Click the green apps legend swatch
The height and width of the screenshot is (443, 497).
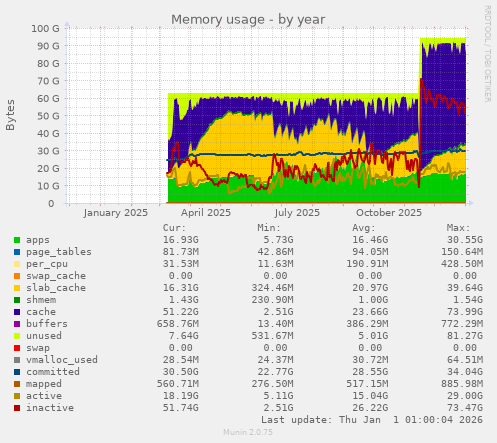click(x=17, y=240)
